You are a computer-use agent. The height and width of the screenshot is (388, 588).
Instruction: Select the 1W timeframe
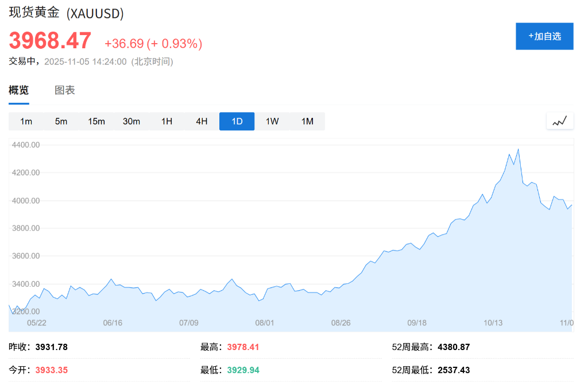[272, 121]
